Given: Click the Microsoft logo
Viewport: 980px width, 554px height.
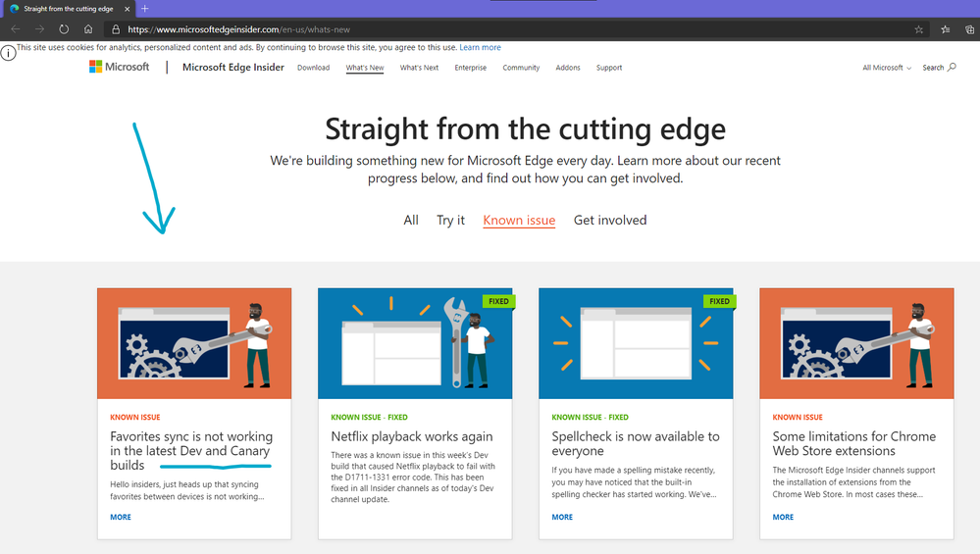Looking at the screenshot, I should 120,67.
